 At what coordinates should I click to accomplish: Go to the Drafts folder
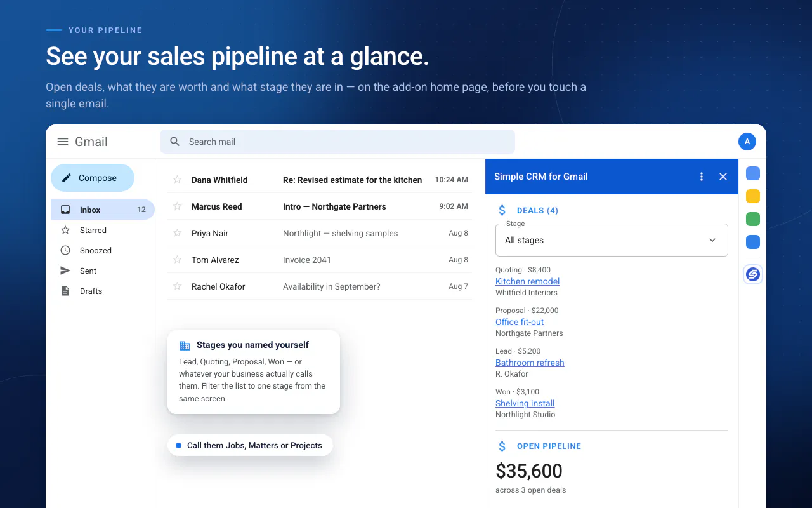[103, 291]
